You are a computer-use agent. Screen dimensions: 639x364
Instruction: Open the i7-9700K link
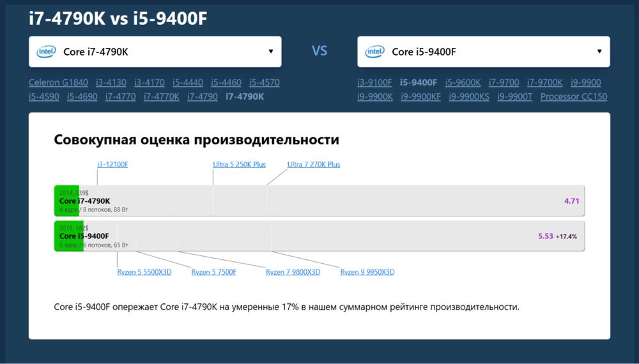coord(545,82)
